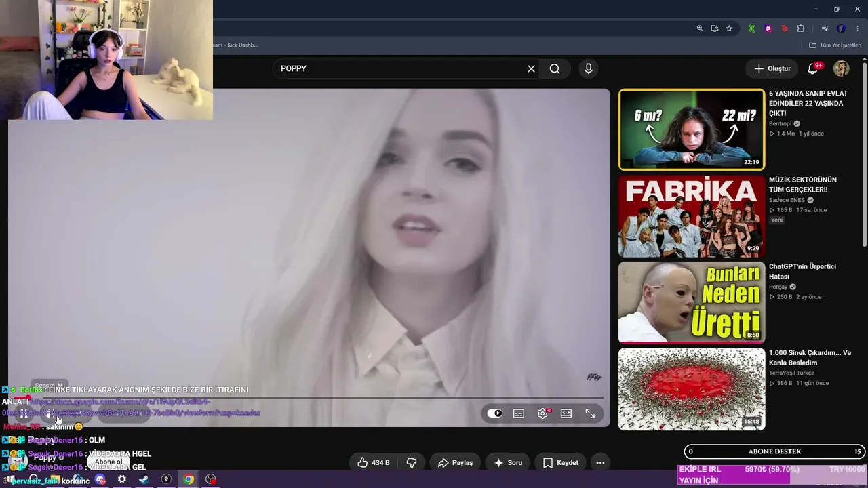The image size is (868, 488).
Task: Open Chrome media controls icon
Action: tap(825, 28)
